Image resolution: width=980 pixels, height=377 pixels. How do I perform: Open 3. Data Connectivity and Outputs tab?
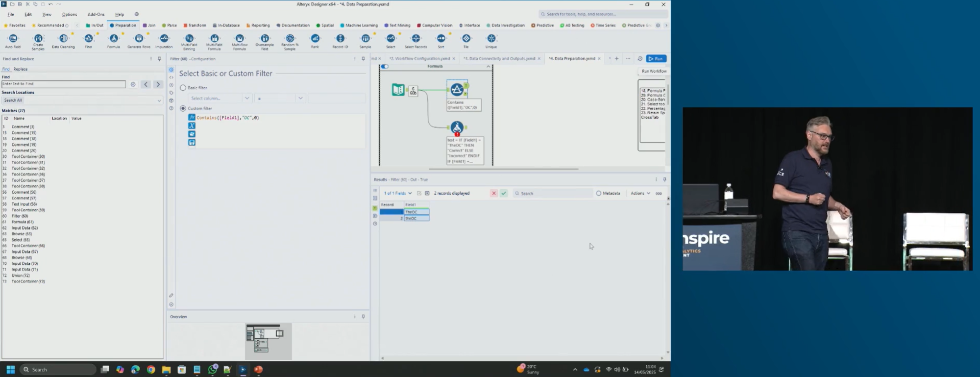click(x=499, y=59)
